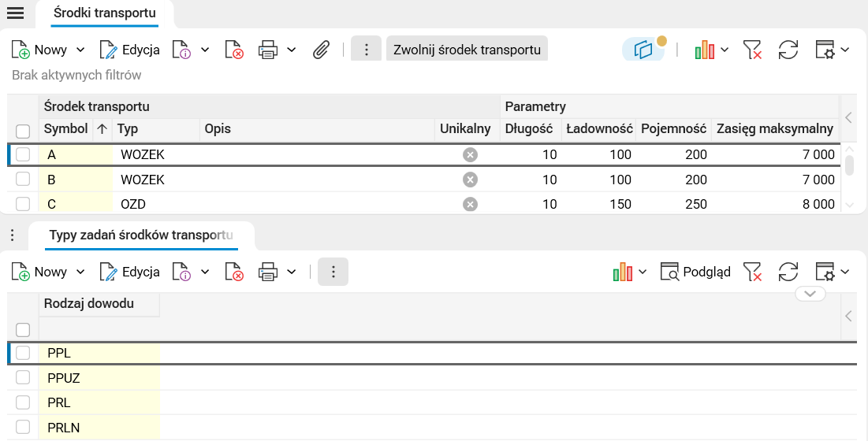Switch to the Środki transportu tab
868x441 pixels.
104,13
